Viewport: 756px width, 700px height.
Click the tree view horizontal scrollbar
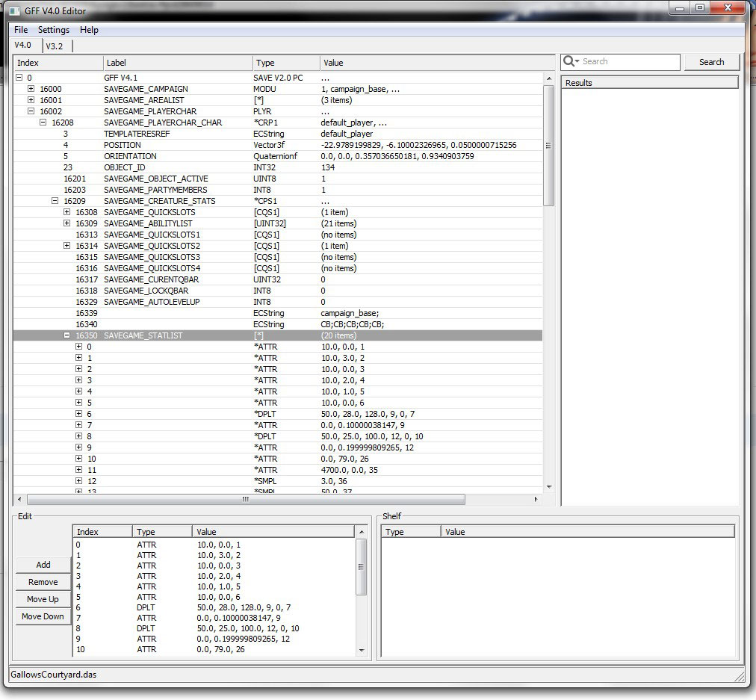pyautogui.click(x=247, y=499)
